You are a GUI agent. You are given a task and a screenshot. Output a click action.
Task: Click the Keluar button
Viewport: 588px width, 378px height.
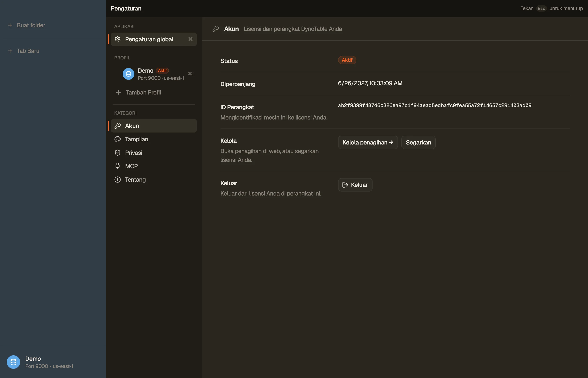[x=355, y=185]
